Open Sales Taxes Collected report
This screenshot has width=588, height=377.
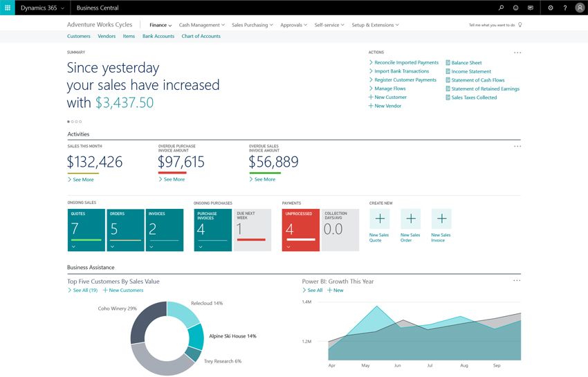coord(471,97)
